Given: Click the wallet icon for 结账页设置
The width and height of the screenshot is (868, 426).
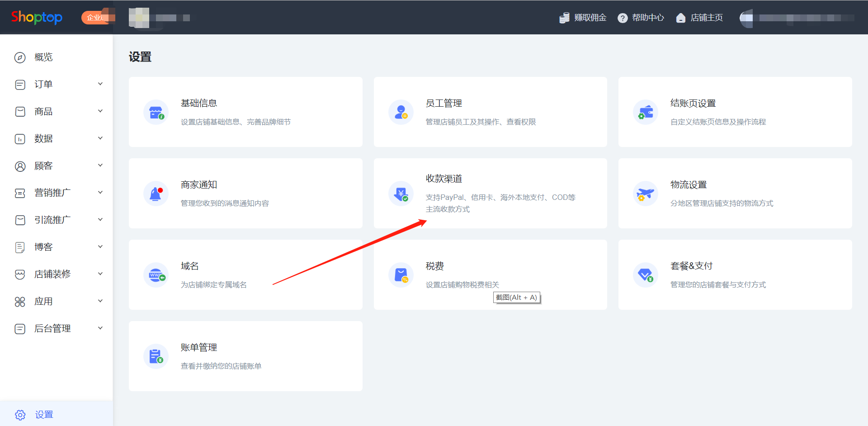Looking at the screenshot, I should click(646, 112).
